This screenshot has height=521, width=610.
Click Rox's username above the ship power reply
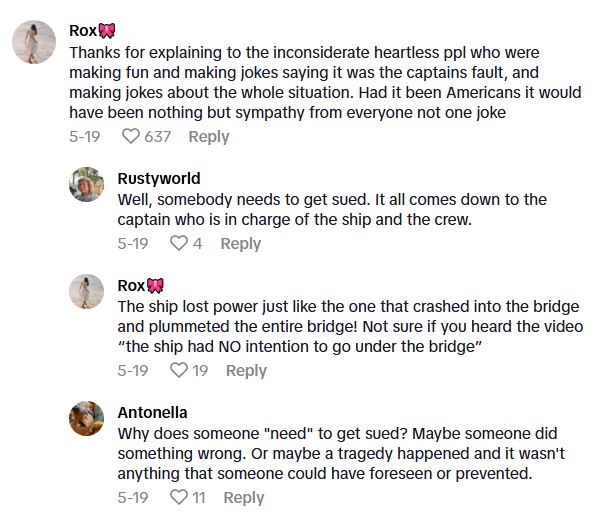click(x=131, y=285)
